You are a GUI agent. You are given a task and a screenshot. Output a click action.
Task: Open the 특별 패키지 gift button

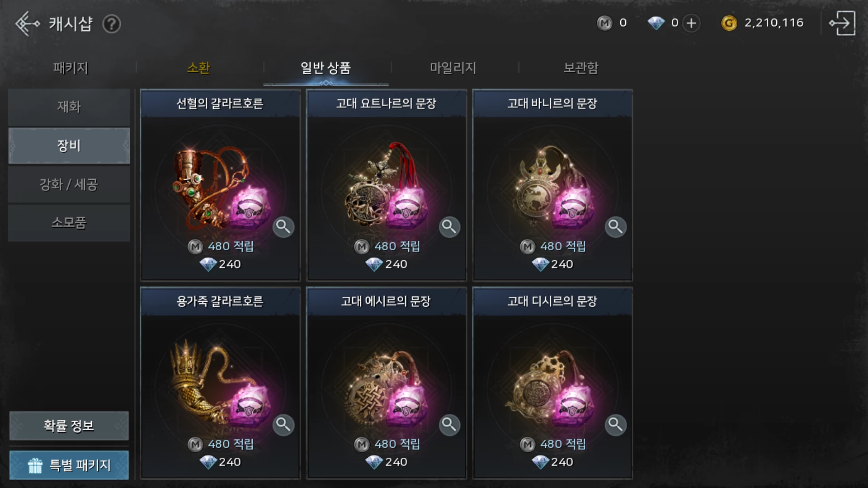(x=69, y=465)
